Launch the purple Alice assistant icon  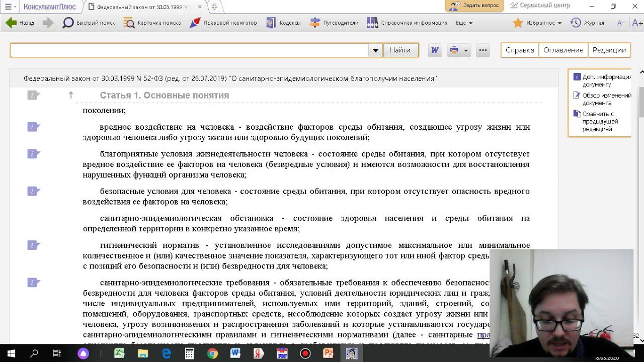(83, 353)
